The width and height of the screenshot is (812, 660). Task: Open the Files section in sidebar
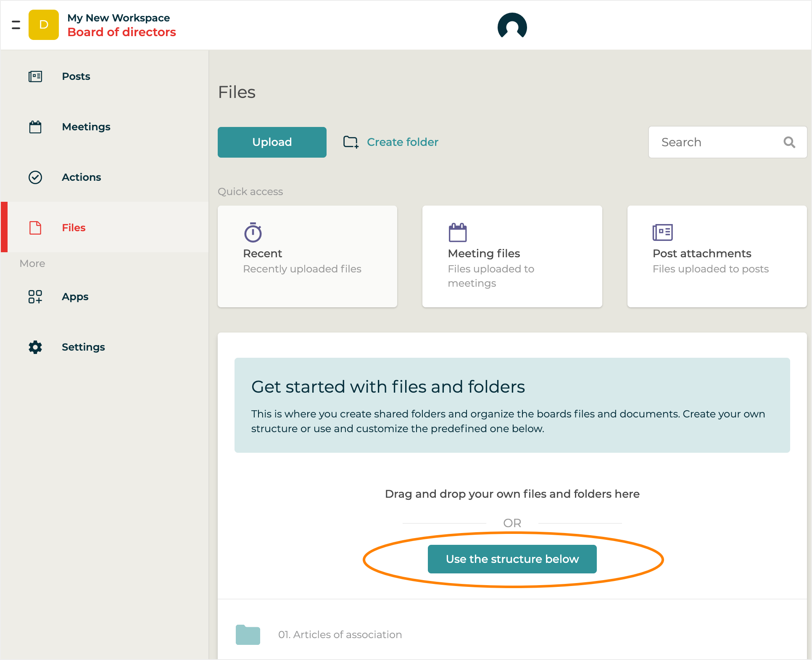point(74,228)
